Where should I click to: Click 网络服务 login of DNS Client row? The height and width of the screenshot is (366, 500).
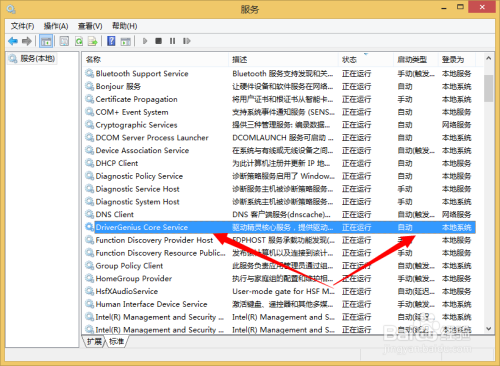(456, 214)
